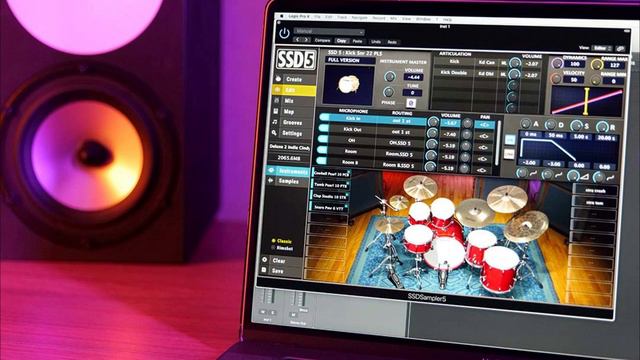The width and height of the screenshot is (640, 360).
Task: Click the kick drum thumbnail image
Action: (349, 84)
